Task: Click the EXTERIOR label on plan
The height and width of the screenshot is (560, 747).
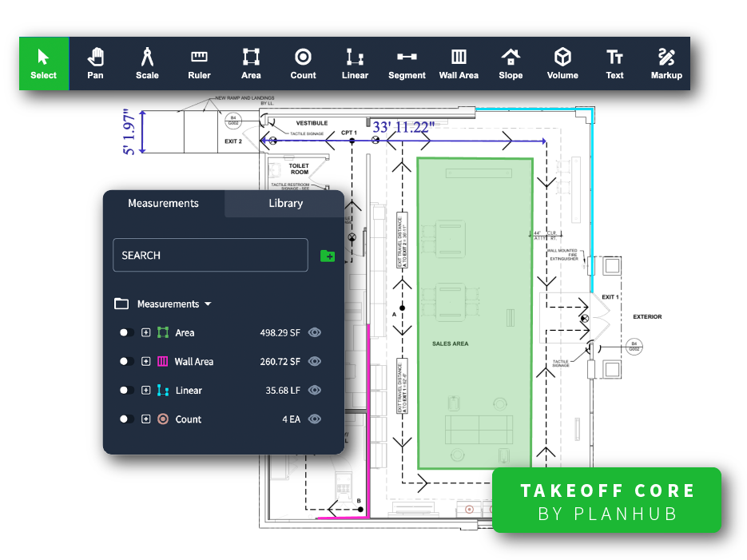Action: point(647,316)
